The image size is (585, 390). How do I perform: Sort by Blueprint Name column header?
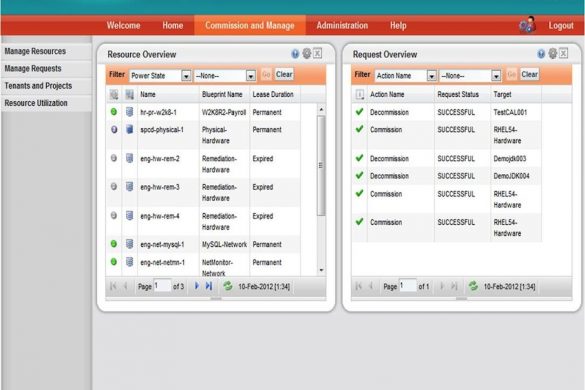click(222, 94)
